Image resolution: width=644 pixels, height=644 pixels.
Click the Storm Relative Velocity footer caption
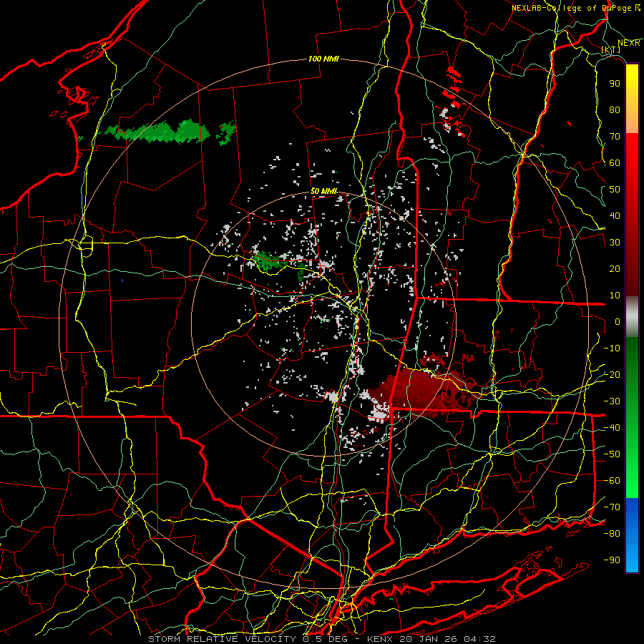click(x=321, y=639)
